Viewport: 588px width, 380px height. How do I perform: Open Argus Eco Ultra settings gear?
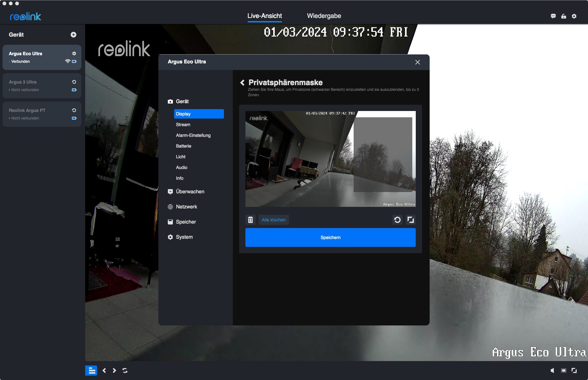click(74, 54)
